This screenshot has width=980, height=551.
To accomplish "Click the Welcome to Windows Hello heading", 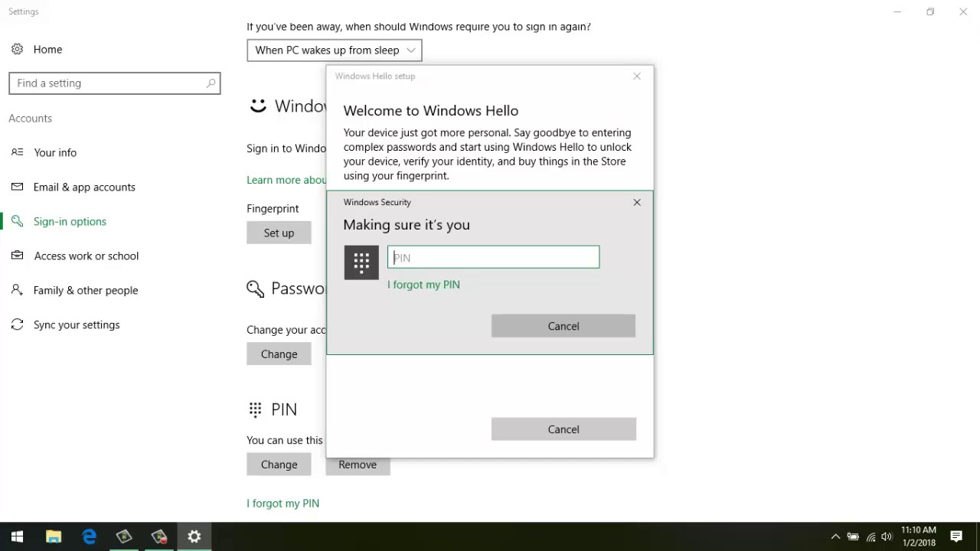I will (x=431, y=111).
